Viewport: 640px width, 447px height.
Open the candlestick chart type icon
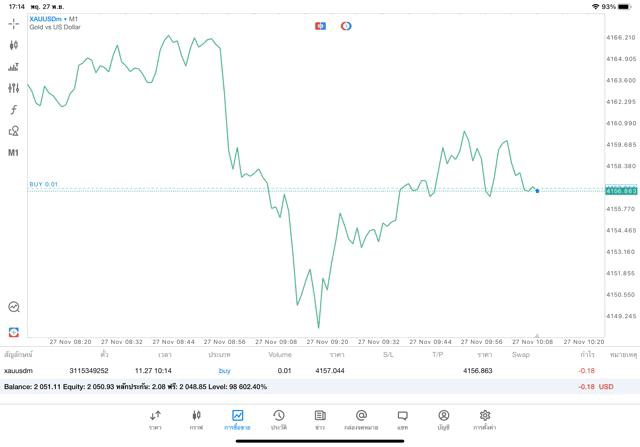tap(14, 45)
